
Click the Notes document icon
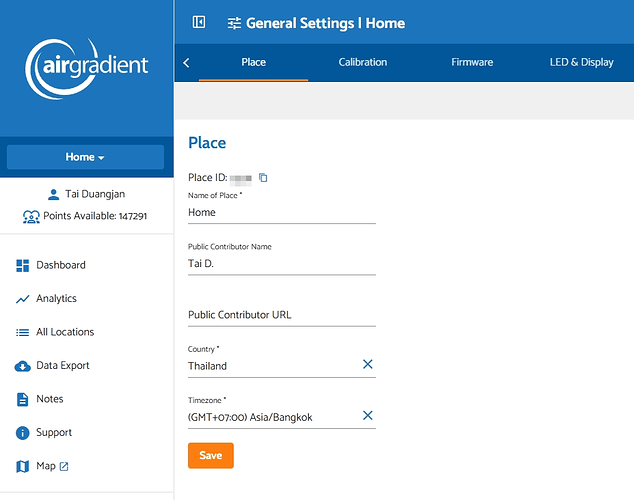(x=23, y=399)
